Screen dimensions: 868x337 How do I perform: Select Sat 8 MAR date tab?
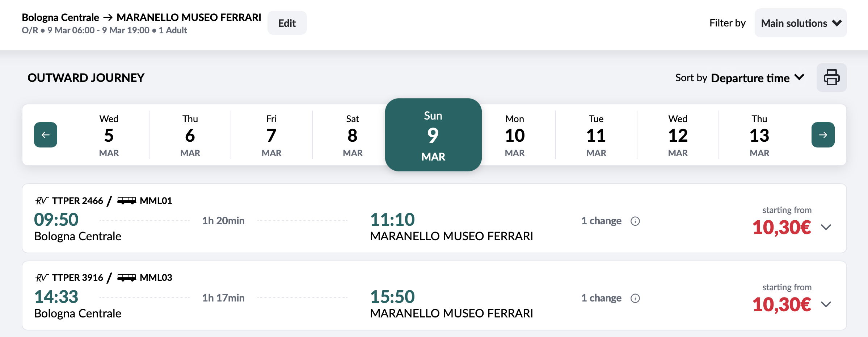coord(353,135)
